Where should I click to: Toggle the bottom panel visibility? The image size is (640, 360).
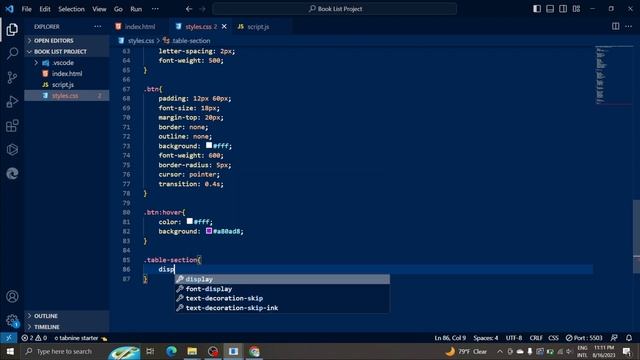coord(550,9)
